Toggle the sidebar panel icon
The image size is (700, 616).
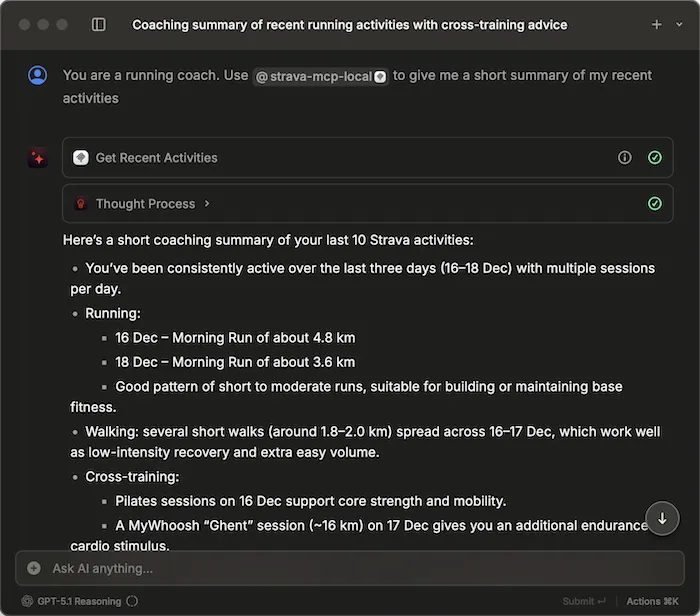tap(98, 25)
